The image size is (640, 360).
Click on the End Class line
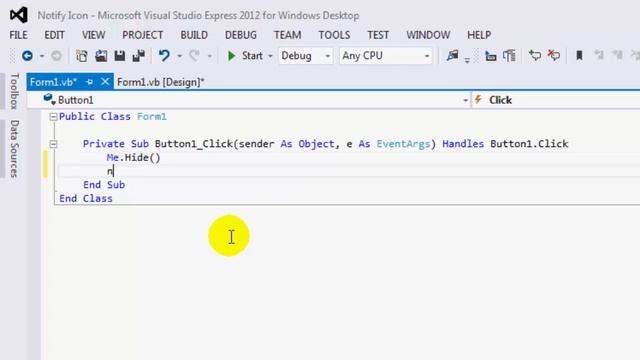[86, 198]
